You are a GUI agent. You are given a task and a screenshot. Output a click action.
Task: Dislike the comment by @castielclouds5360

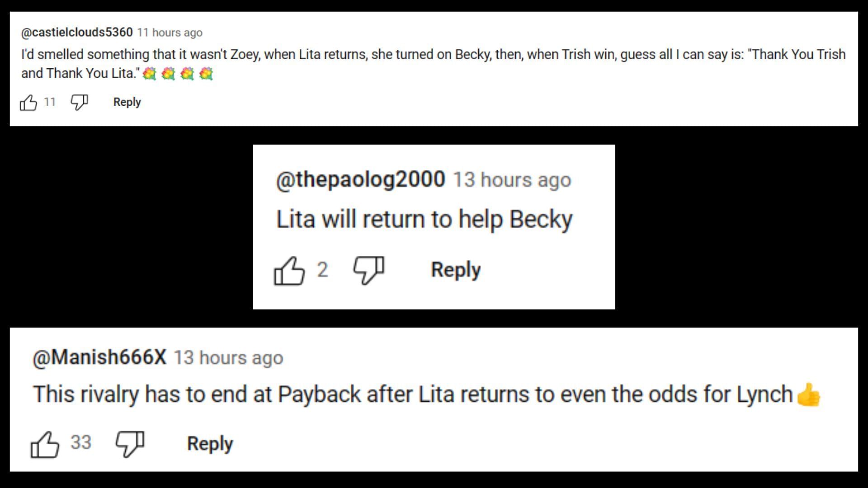point(79,103)
